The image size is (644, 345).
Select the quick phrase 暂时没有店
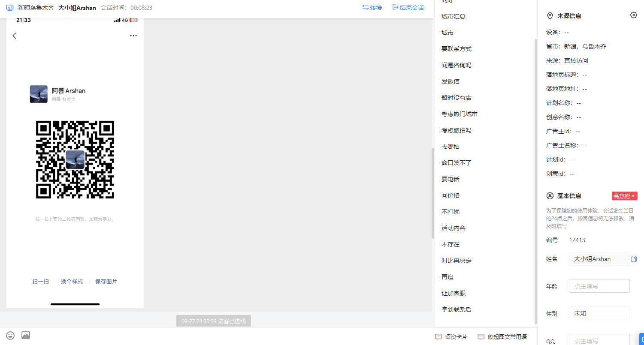click(457, 98)
